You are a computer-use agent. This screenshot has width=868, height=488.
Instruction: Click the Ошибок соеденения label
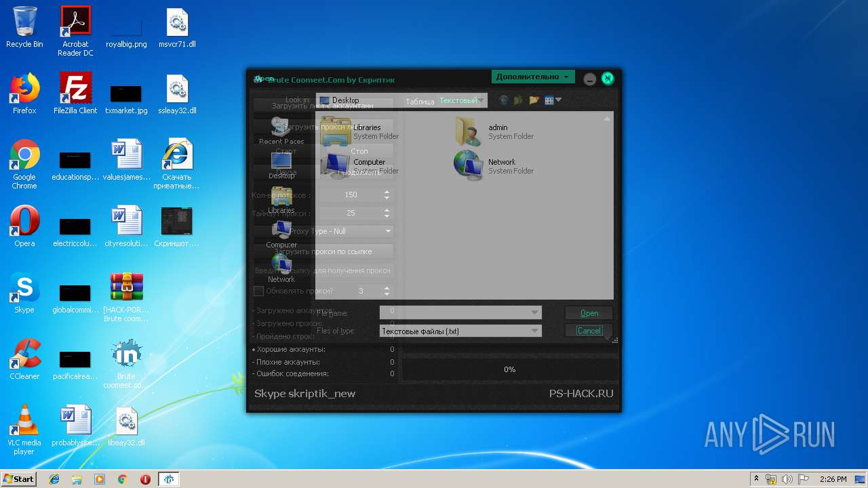coord(290,373)
